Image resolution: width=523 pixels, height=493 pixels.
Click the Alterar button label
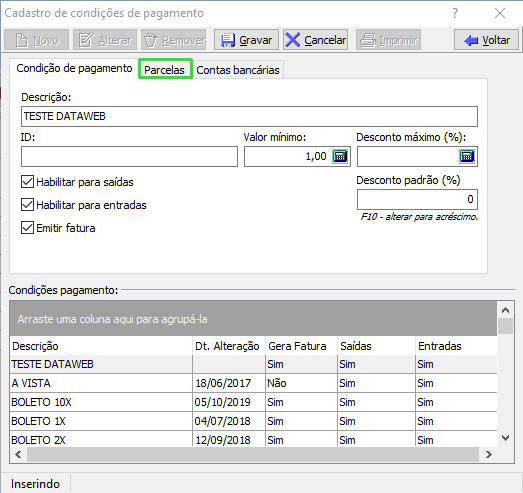(x=115, y=40)
